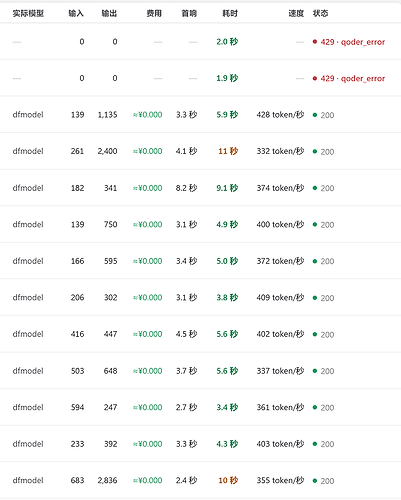Select the 429 qoder_error status in the 2.0 秒 row
The image size is (401, 500).
pos(349,42)
